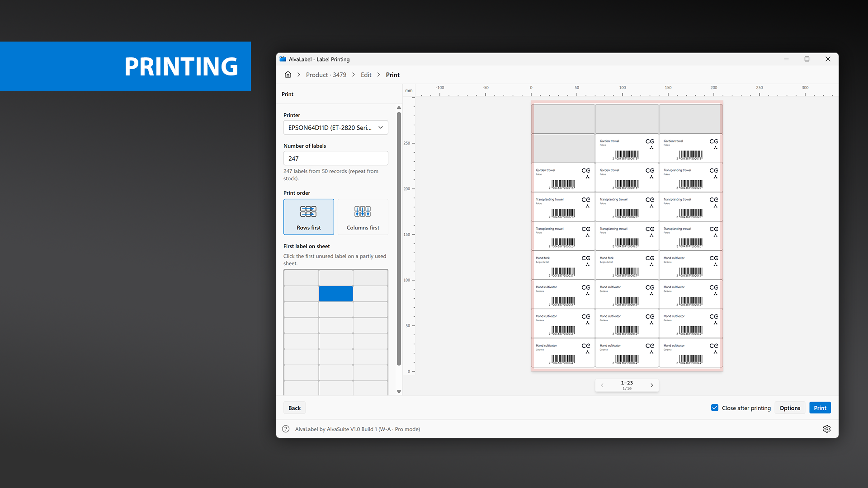The image size is (868, 488).
Task: Go to next page of labels
Action: (x=651, y=385)
